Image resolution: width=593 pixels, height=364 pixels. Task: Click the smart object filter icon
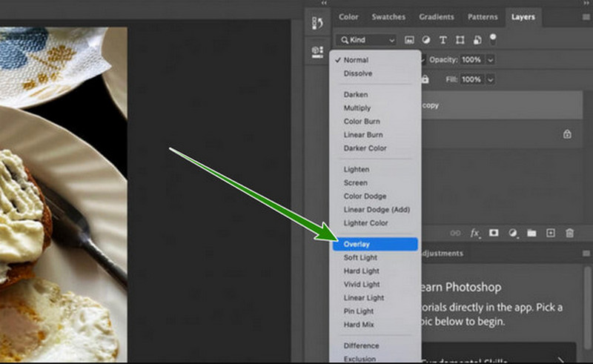point(477,39)
